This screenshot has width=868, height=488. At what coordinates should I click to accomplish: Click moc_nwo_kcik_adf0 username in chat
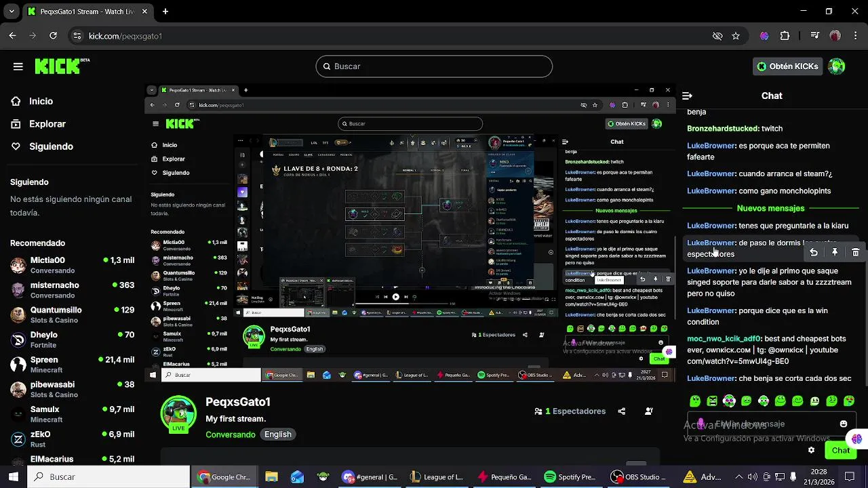click(x=724, y=339)
